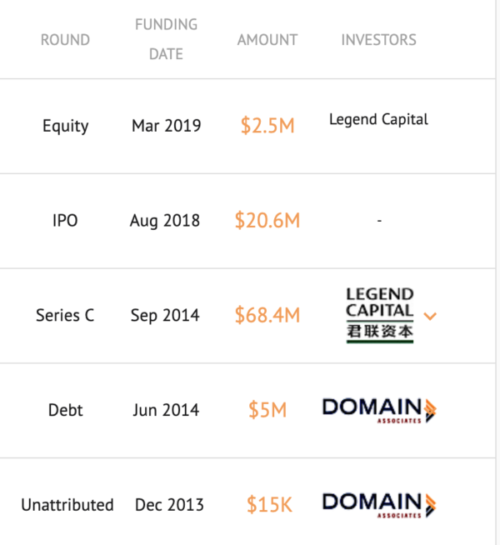Select the $2.5M equity amount
The height and width of the screenshot is (545, 500).
268,125
